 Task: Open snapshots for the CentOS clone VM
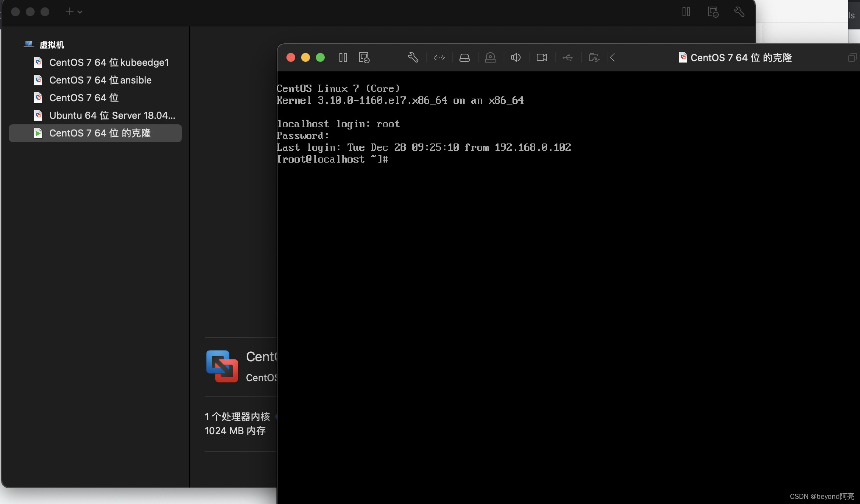[364, 58]
